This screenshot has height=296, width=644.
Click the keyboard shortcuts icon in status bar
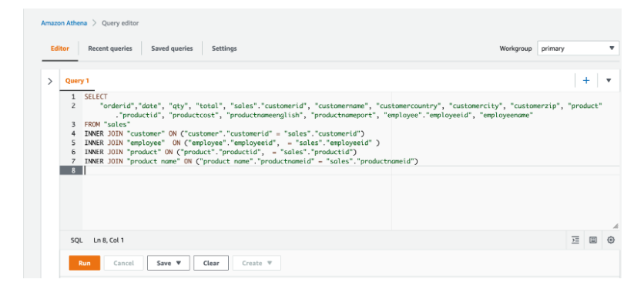[593, 240]
